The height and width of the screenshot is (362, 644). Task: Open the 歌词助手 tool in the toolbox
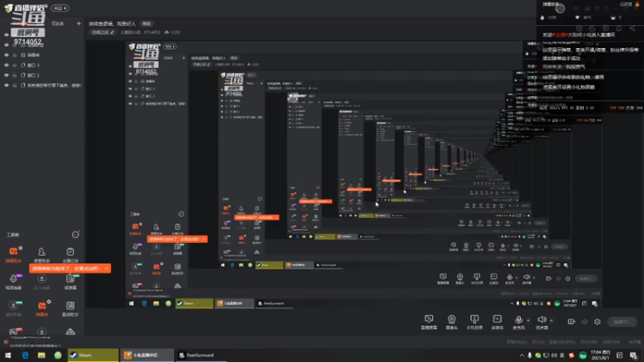coord(70,308)
